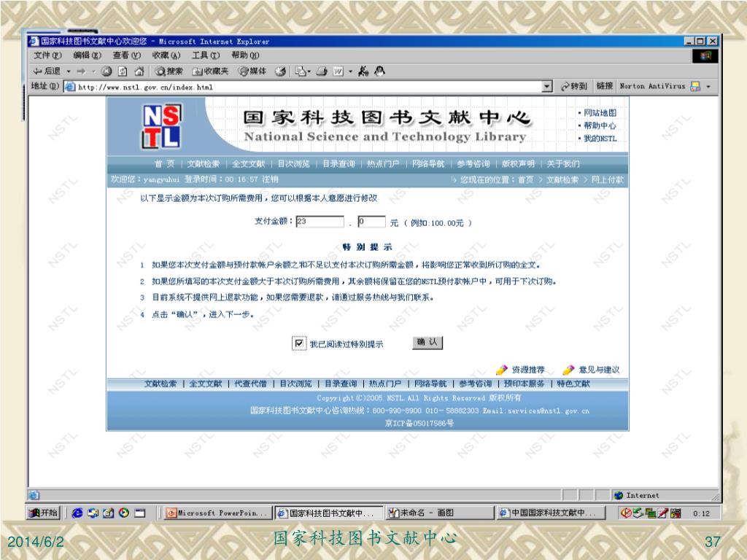Go to the home page icon
The width and height of the screenshot is (747, 560).
[139, 71]
